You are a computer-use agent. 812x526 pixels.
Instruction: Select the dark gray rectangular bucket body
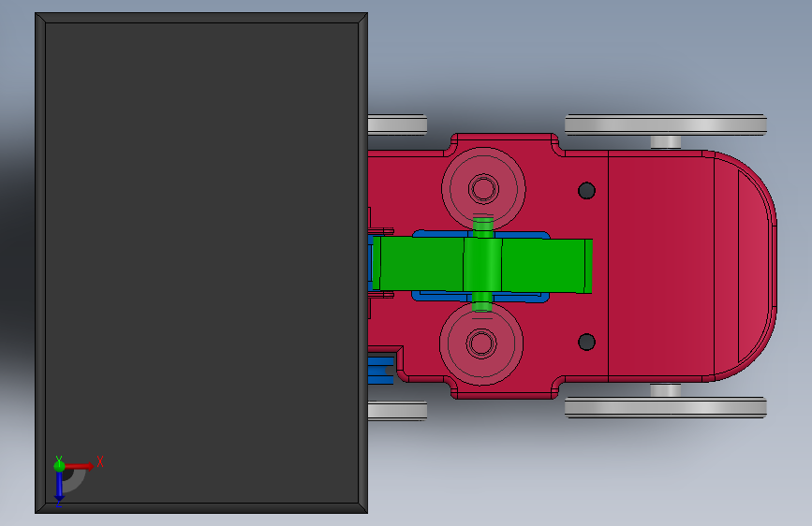pos(201,263)
